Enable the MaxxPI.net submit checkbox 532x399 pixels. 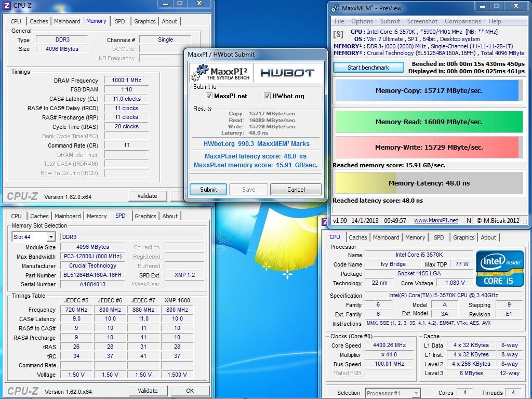pyautogui.click(x=209, y=96)
